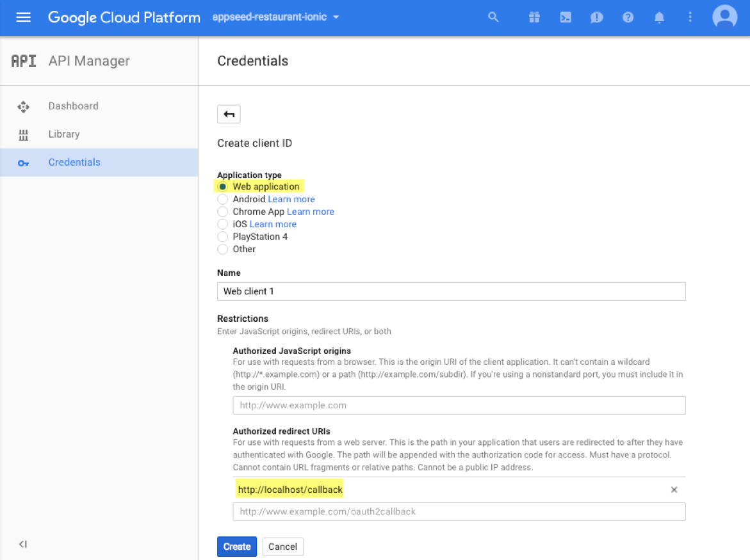Go back using the arrow button

pyautogui.click(x=229, y=114)
